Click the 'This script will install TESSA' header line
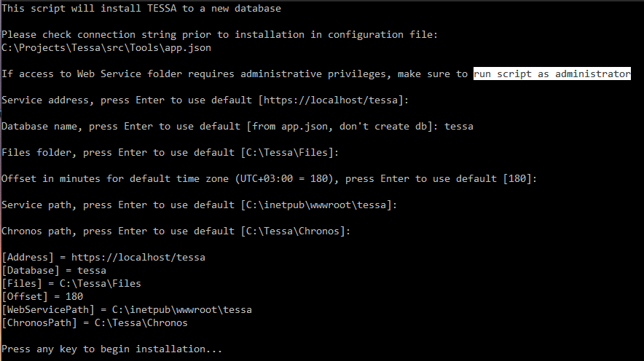The width and height of the screenshot is (644, 361). coord(141,9)
